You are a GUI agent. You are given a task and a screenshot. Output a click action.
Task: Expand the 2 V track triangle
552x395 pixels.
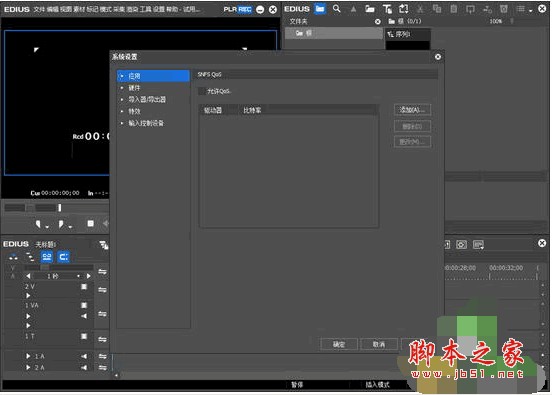click(28, 296)
